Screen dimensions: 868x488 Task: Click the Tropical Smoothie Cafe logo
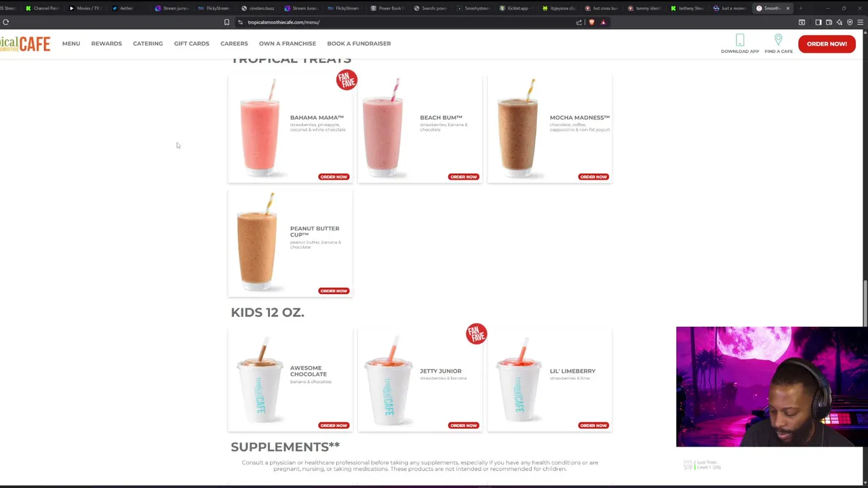tap(25, 44)
